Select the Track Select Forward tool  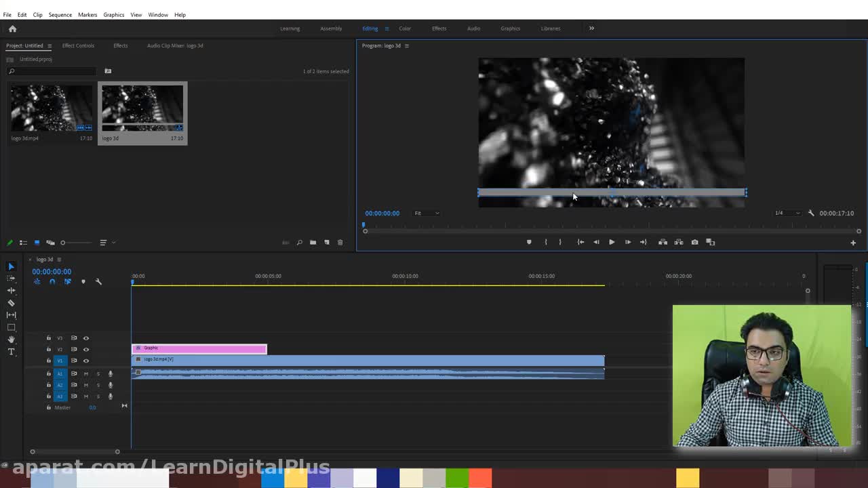point(11,279)
